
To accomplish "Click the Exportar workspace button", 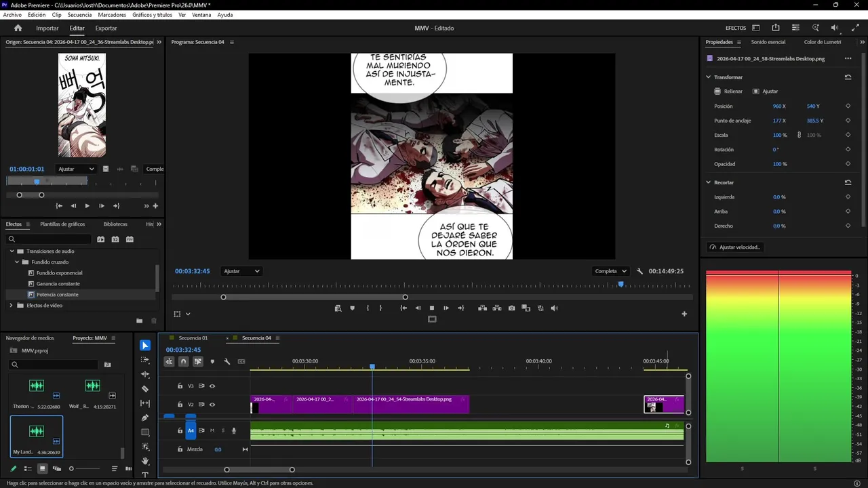I will (106, 28).
